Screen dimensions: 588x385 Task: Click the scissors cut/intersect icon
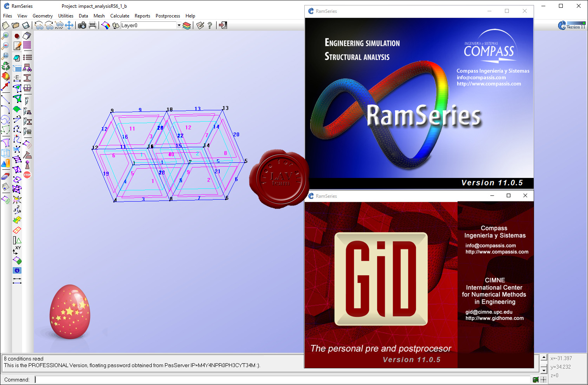tap(17, 149)
